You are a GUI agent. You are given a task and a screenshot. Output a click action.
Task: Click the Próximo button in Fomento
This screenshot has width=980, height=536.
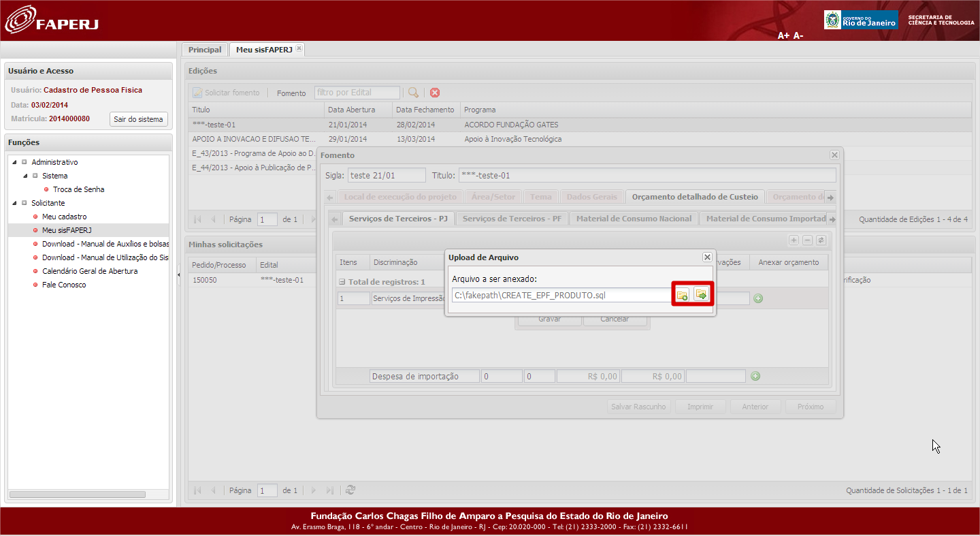[811, 407]
